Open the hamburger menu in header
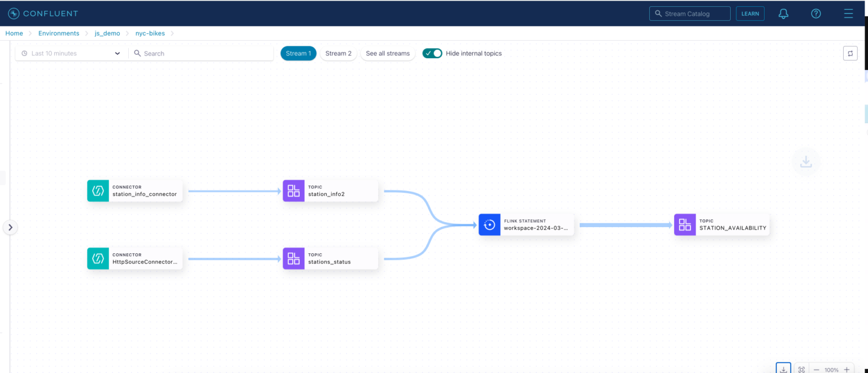This screenshot has height=373, width=868. pyautogui.click(x=848, y=14)
